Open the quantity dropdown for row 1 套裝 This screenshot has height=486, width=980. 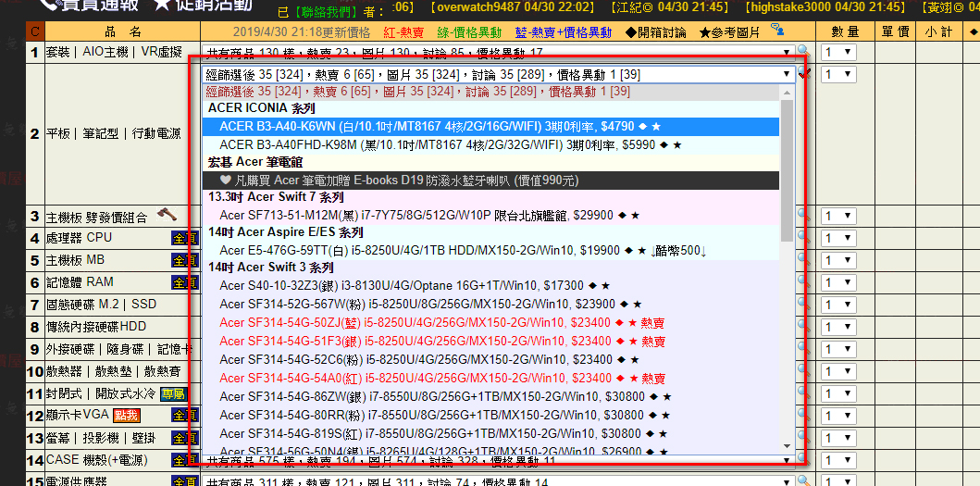(x=838, y=52)
